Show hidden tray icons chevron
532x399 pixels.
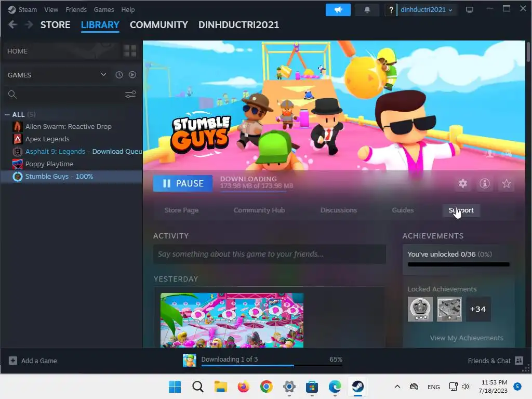[x=397, y=387]
